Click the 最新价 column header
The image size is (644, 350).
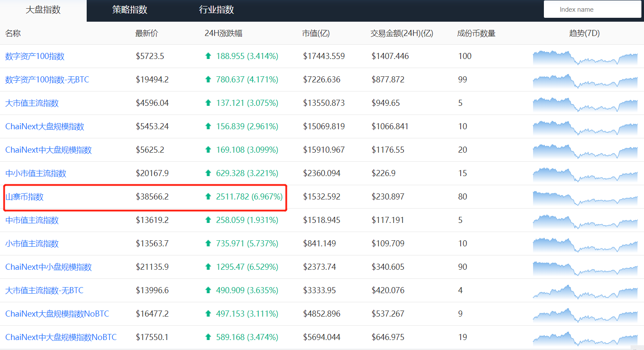[x=146, y=33]
